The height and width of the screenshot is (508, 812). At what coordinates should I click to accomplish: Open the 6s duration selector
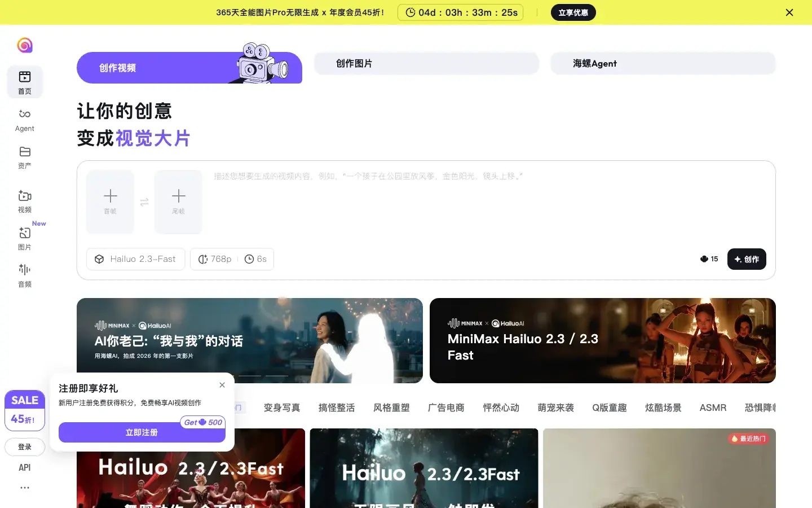click(x=255, y=259)
